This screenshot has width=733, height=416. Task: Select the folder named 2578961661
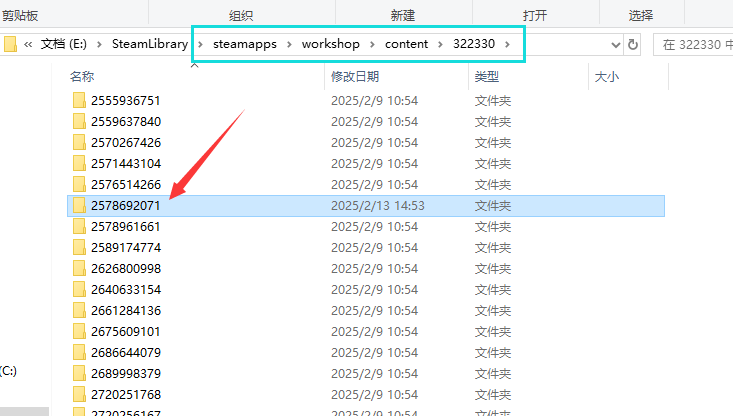(x=125, y=227)
